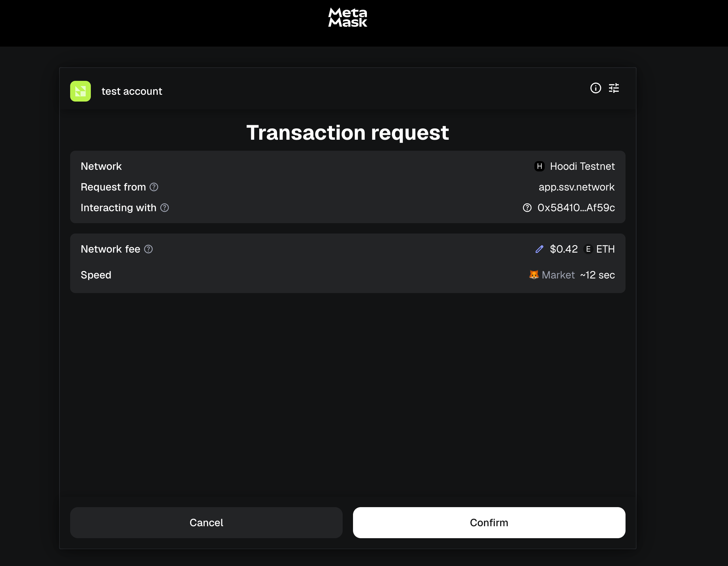Confirm the transaction request

(x=489, y=522)
